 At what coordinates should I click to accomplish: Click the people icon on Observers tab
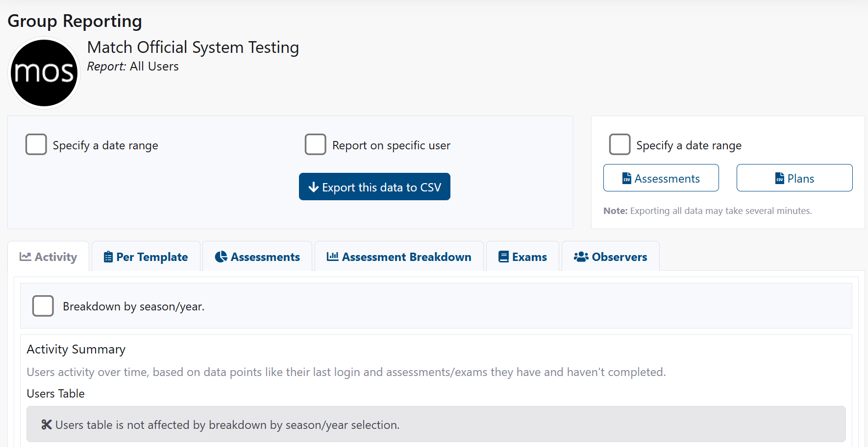click(580, 257)
